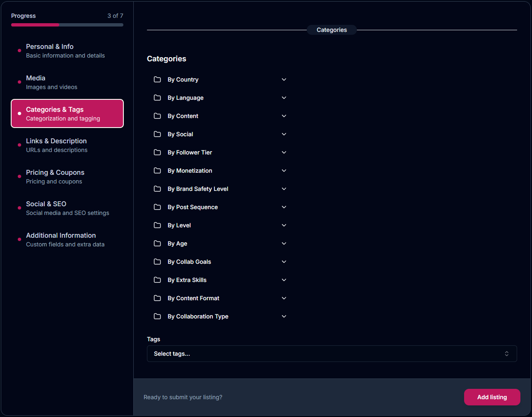The height and width of the screenshot is (417, 532).
Task: Click the folder icon beside By Monetization
Action: pyautogui.click(x=157, y=170)
